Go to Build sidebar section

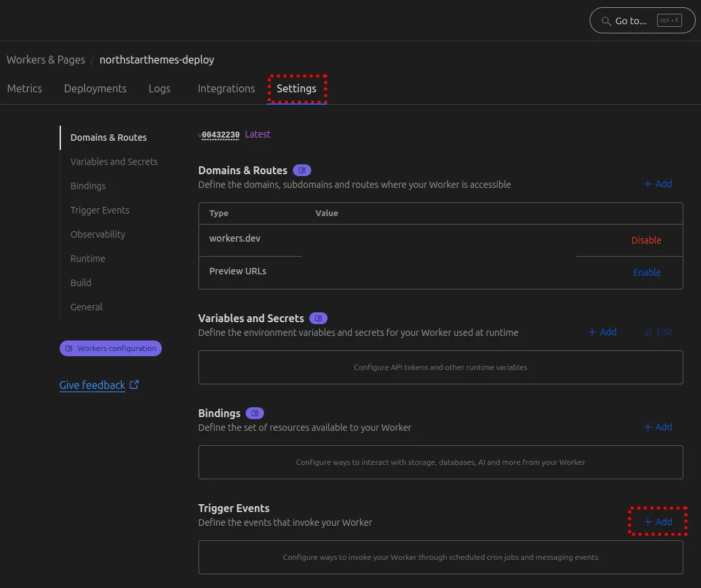tap(81, 283)
